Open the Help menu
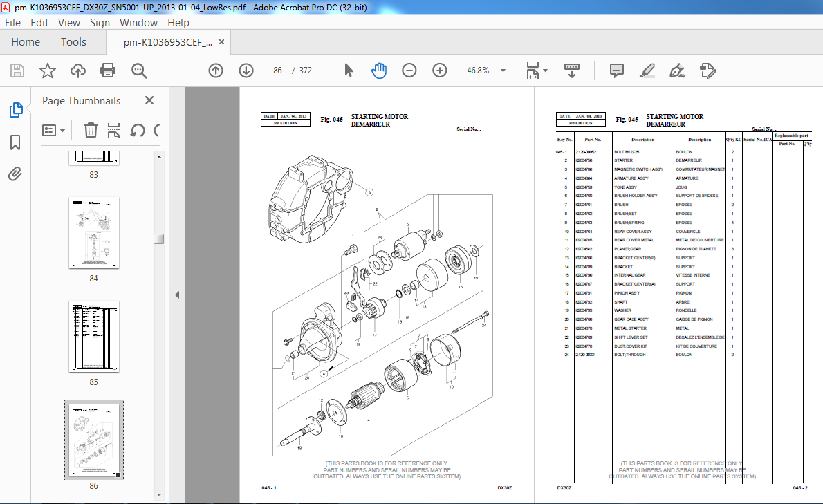Image resolution: width=823 pixels, height=504 pixels. click(178, 23)
